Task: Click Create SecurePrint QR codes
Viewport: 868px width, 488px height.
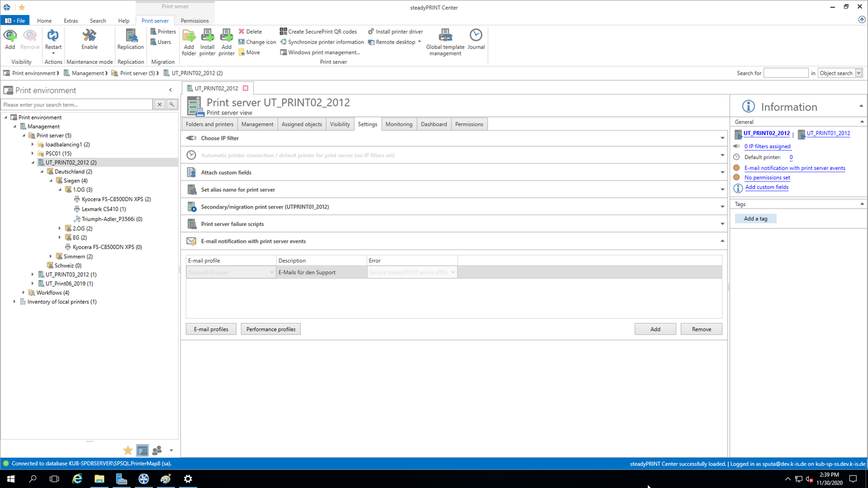Action: 318,31
